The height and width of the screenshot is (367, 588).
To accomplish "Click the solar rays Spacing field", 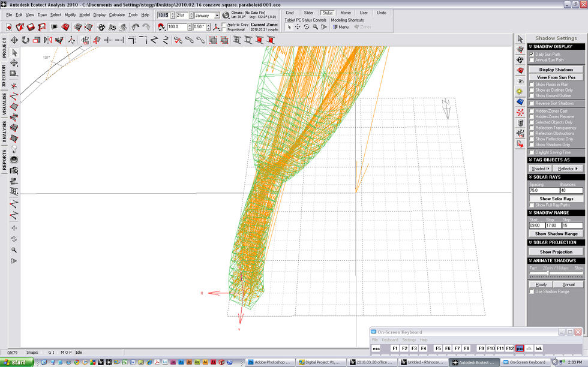I will (544, 191).
